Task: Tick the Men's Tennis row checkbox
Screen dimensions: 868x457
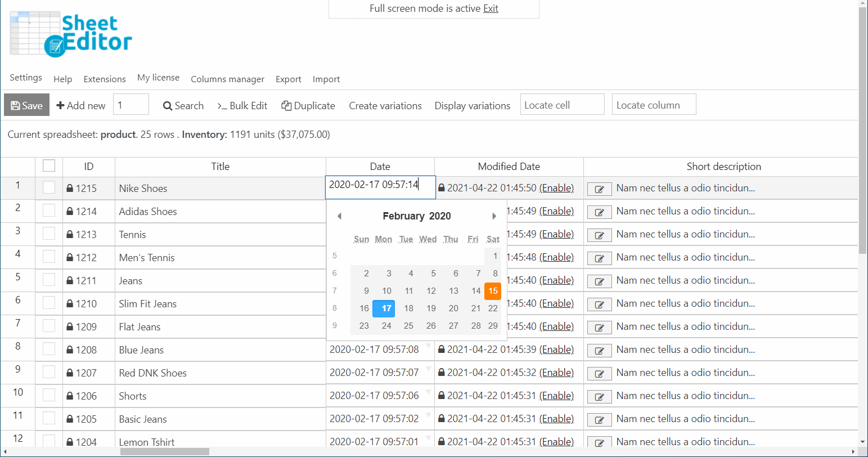Action: pos(49,257)
